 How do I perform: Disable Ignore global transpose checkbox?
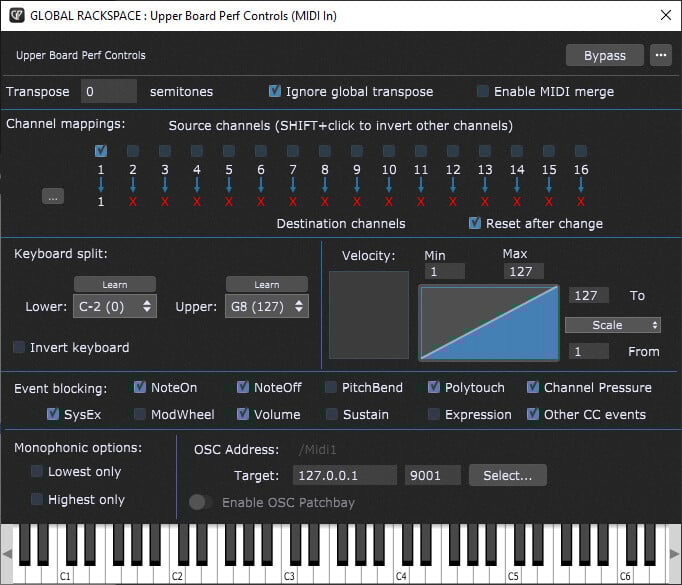click(275, 91)
